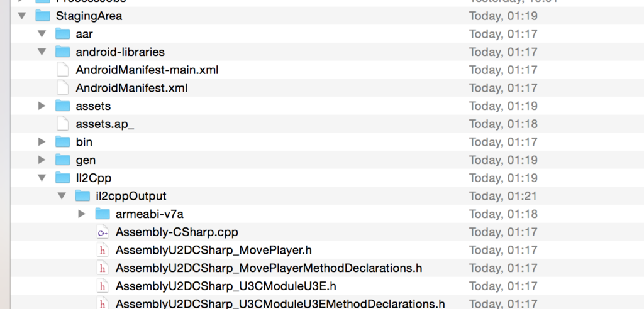Click the U3CModuleU3EMethodDeclarations.h header icon
Viewport: 644px width, 309px height.
tap(103, 304)
